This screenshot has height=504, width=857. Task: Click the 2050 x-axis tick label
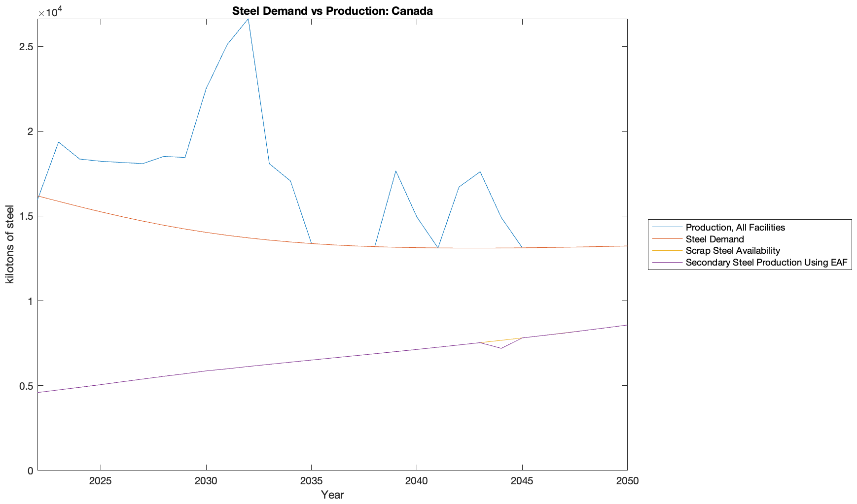click(627, 481)
